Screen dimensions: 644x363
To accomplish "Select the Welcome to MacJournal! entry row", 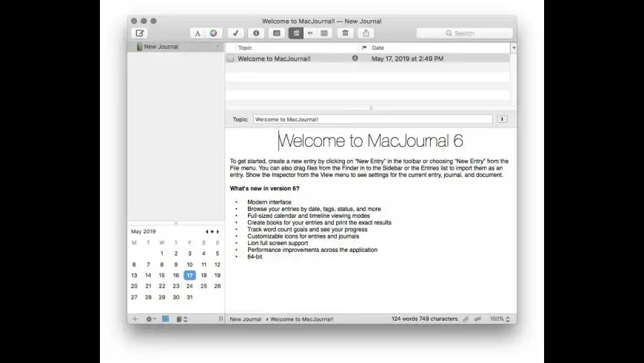I will click(368, 59).
